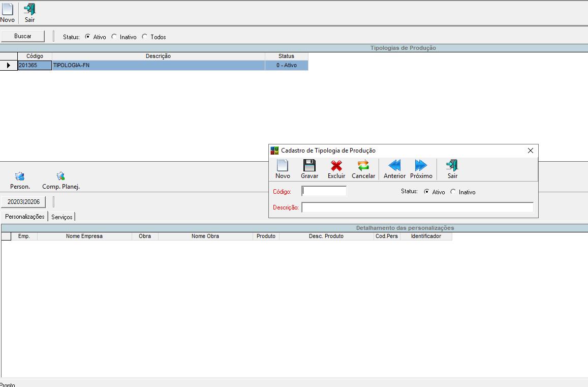
Task: Click the Buscar button
Action: 22,36
